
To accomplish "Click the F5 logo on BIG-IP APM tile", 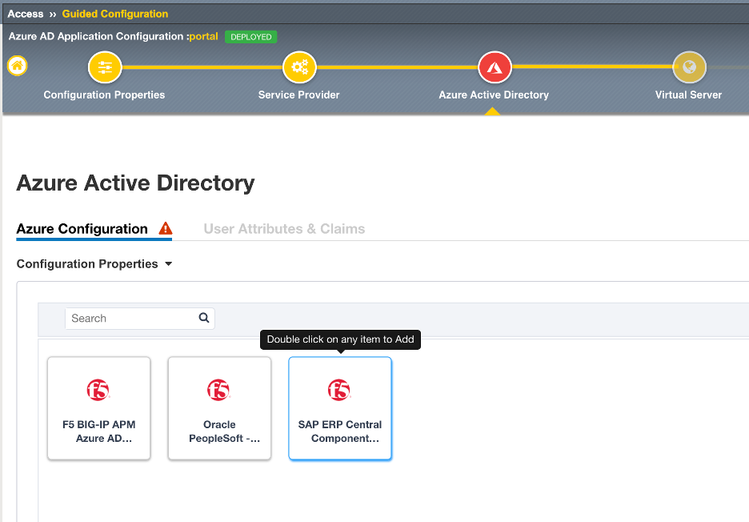I will (x=98, y=390).
